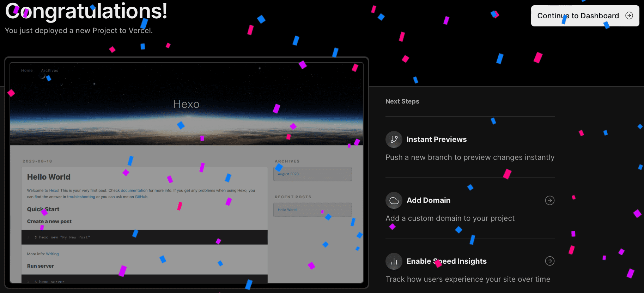Viewport: 644px width, 293px height.
Task: Click the hexo new "My New Post" code line
Action: pyautogui.click(x=62, y=237)
